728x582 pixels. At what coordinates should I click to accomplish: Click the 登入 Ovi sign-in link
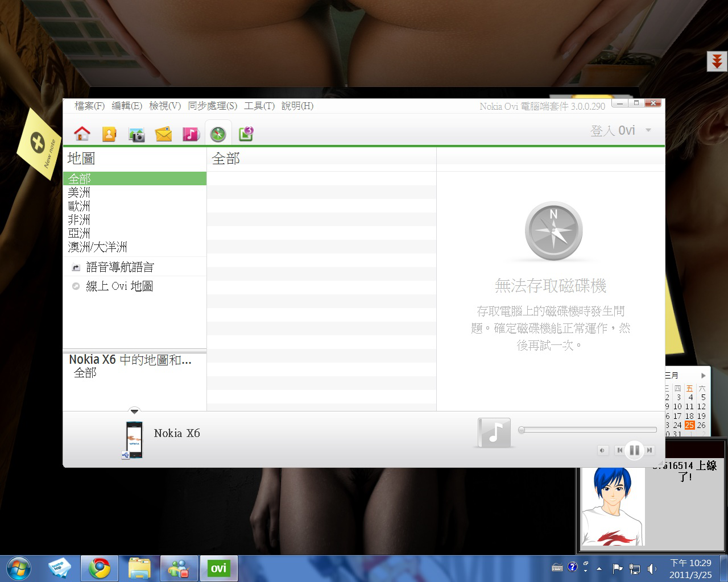613,131
